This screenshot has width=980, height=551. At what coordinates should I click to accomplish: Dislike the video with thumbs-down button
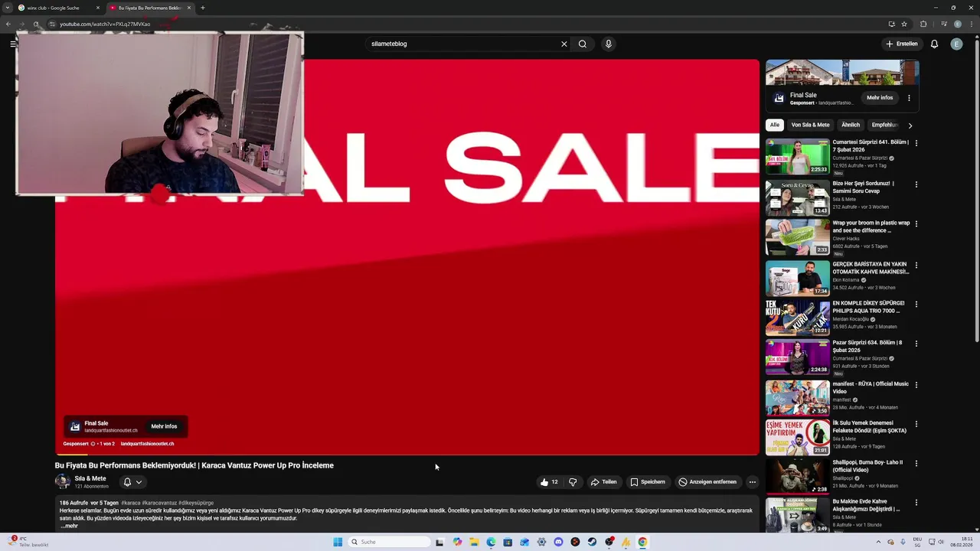(573, 482)
